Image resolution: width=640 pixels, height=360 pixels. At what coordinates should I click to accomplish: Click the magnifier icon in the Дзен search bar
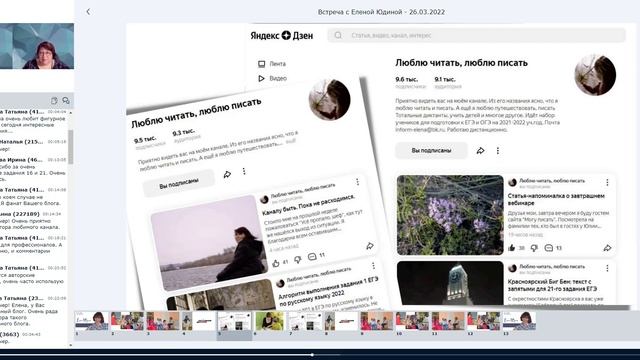pos(338,36)
